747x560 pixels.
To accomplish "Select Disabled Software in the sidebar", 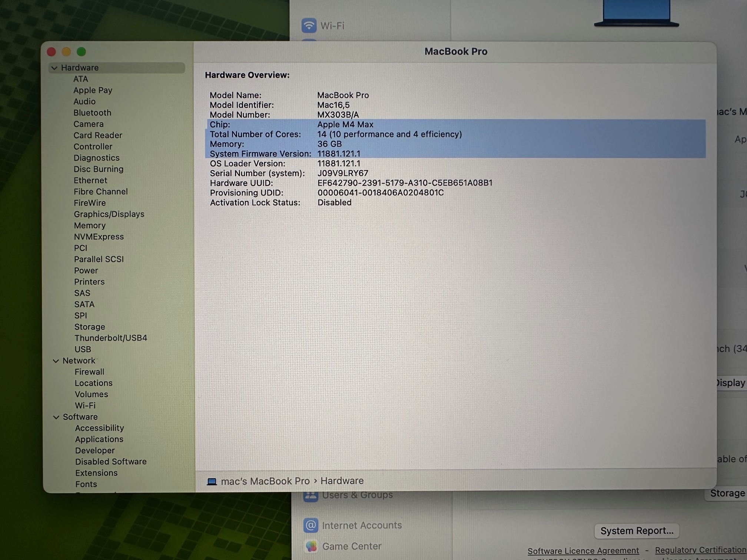I will (x=111, y=462).
